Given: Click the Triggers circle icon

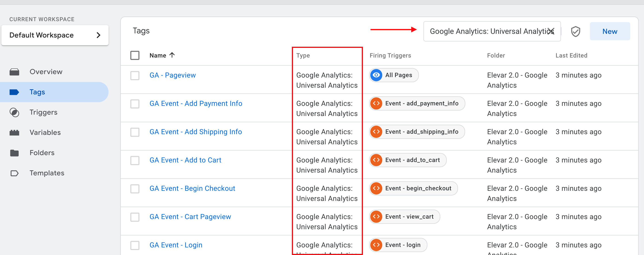Looking at the screenshot, I should 14,112.
